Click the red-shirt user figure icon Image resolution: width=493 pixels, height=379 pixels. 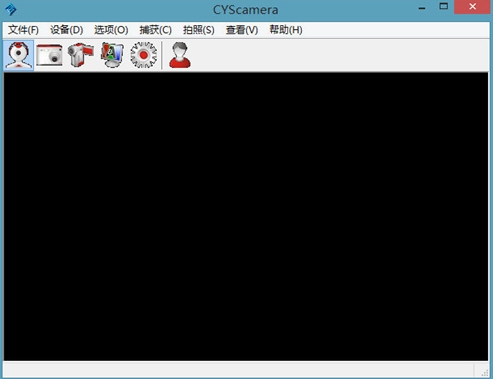180,55
